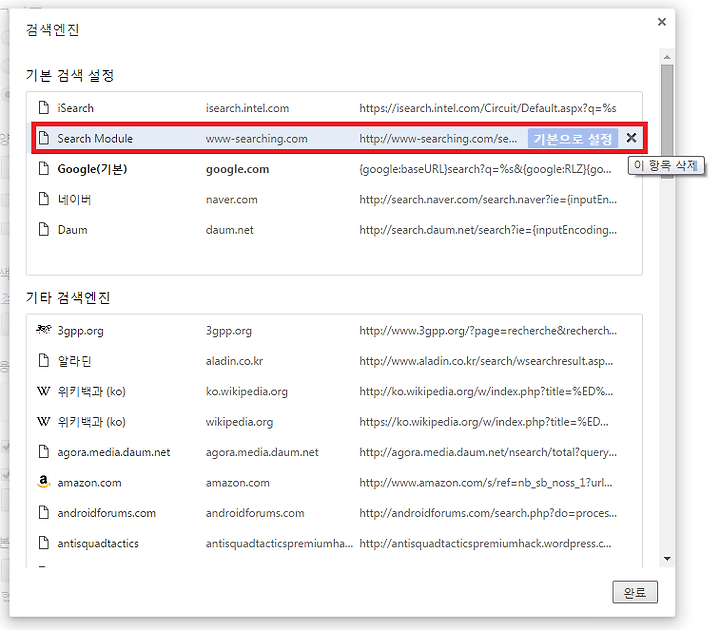Delete the Search Module entry with X
This screenshot has height=630, width=720.
coord(631,138)
